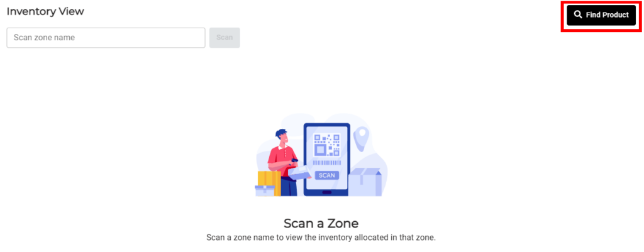The image size is (644, 252).
Task: Click the package held by the man
Action: coord(300,173)
